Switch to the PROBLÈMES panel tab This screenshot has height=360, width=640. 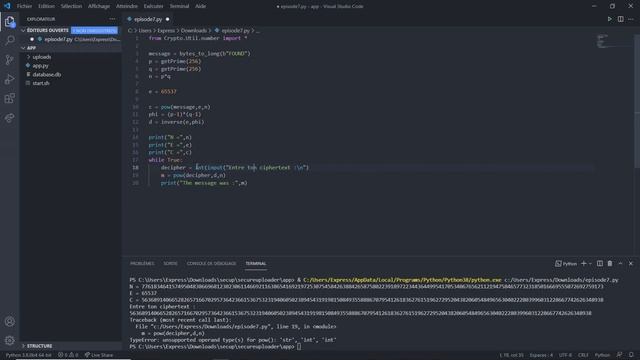(142, 264)
